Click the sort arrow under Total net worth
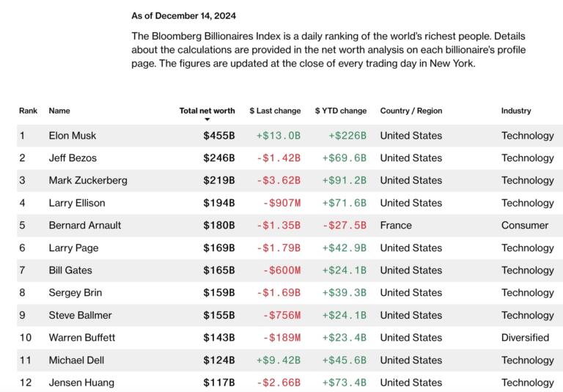The image size is (563, 392). [207, 119]
